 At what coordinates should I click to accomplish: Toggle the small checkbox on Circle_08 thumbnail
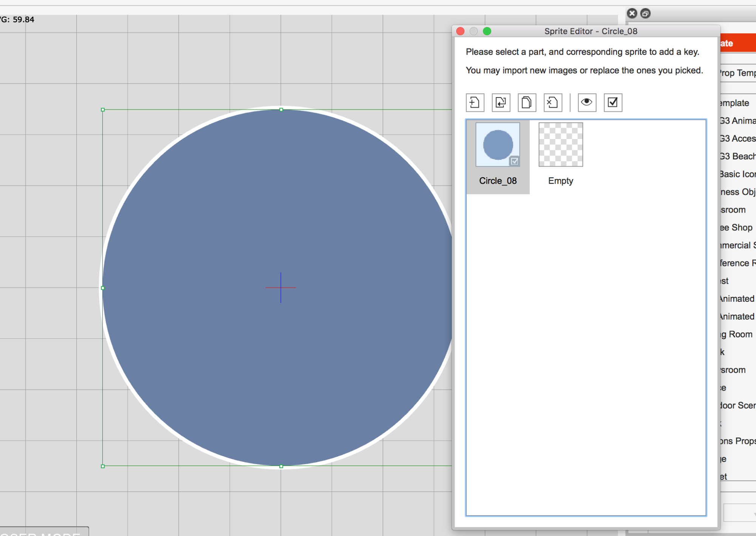tap(514, 161)
